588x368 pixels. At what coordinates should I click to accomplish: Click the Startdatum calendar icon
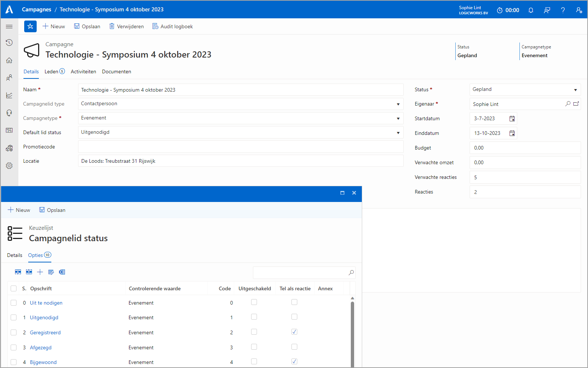[512, 118]
